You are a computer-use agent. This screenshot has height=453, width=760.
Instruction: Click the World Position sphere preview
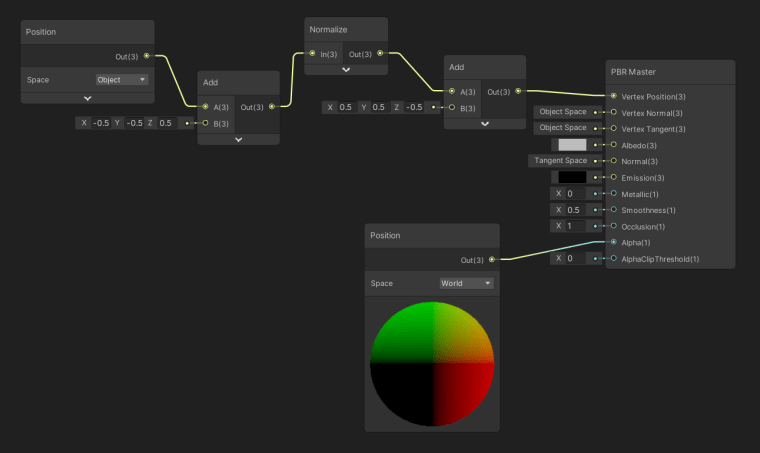pyautogui.click(x=432, y=364)
